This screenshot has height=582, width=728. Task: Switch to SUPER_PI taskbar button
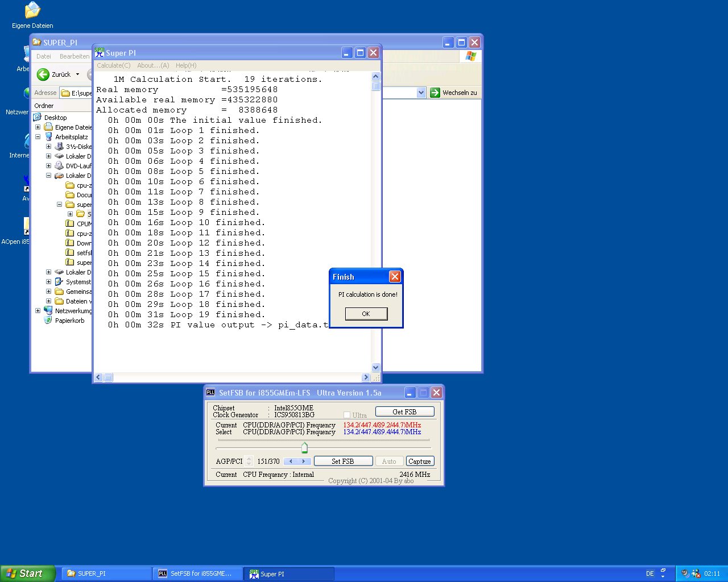(106, 573)
